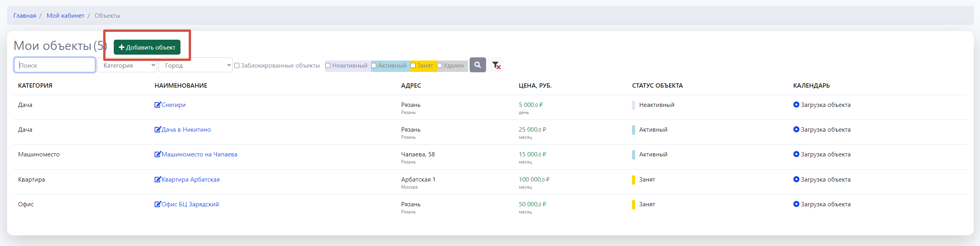
Task: Click edit icon next to Снегири
Action: (158, 105)
